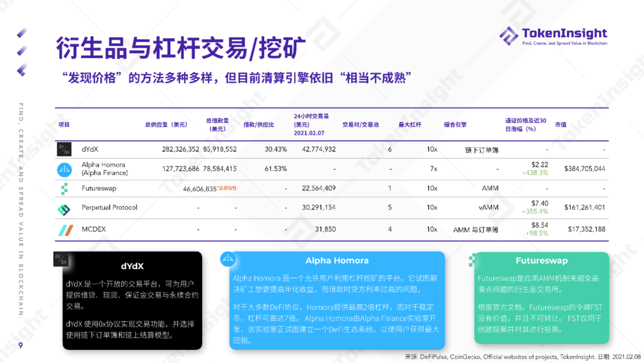644x363 pixels.
Task: Click the dYdX logo in the table row
Action: [x=64, y=149]
